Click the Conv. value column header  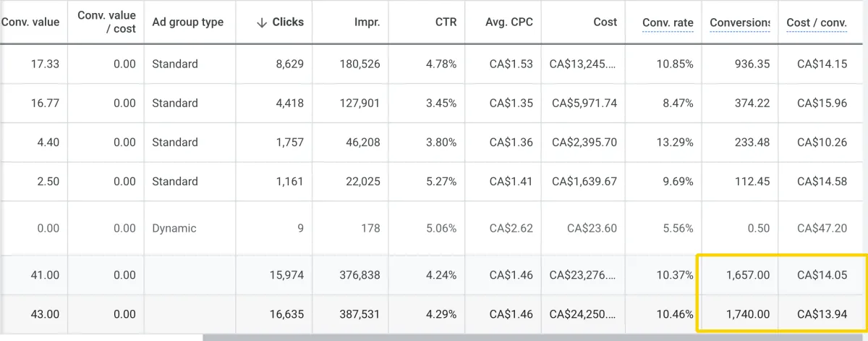30,22
